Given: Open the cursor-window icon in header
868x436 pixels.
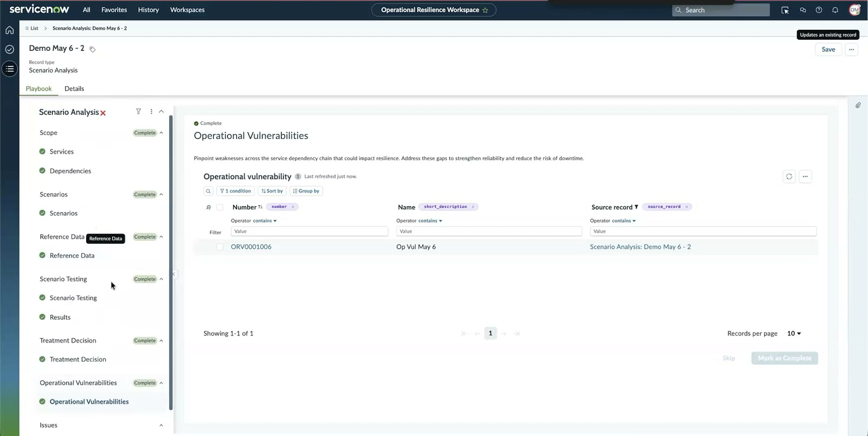Looking at the screenshot, I should 785,10.
